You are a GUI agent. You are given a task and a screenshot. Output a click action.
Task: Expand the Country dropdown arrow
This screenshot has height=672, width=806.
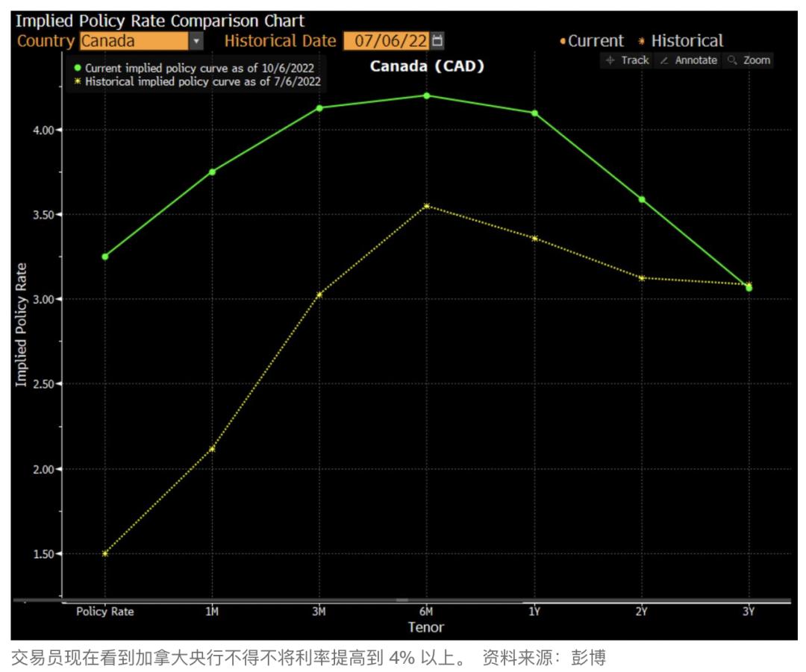pos(196,41)
